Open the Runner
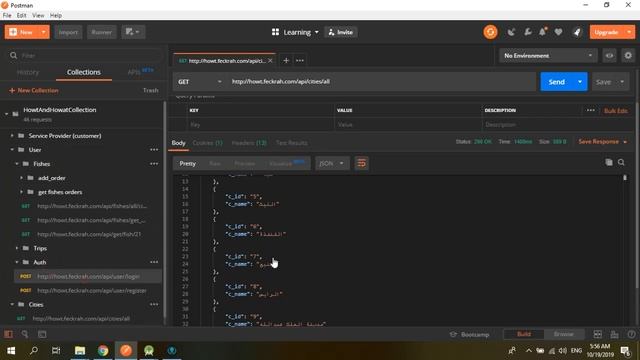 [101, 32]
